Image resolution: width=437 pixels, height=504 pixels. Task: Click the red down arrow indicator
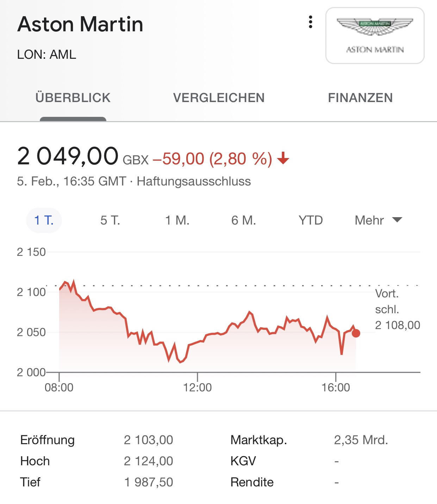(x=283, y=158)
